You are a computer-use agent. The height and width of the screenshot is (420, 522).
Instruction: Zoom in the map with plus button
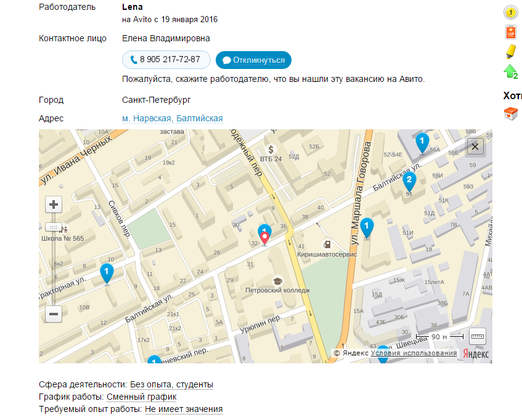click(54, 204)
